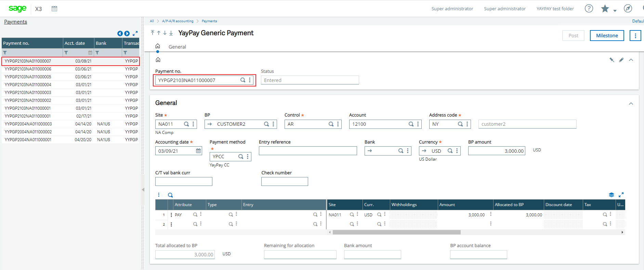Click the C/T val bank curr field
This screenshot has height=270, width=644.
coord(184,181)
